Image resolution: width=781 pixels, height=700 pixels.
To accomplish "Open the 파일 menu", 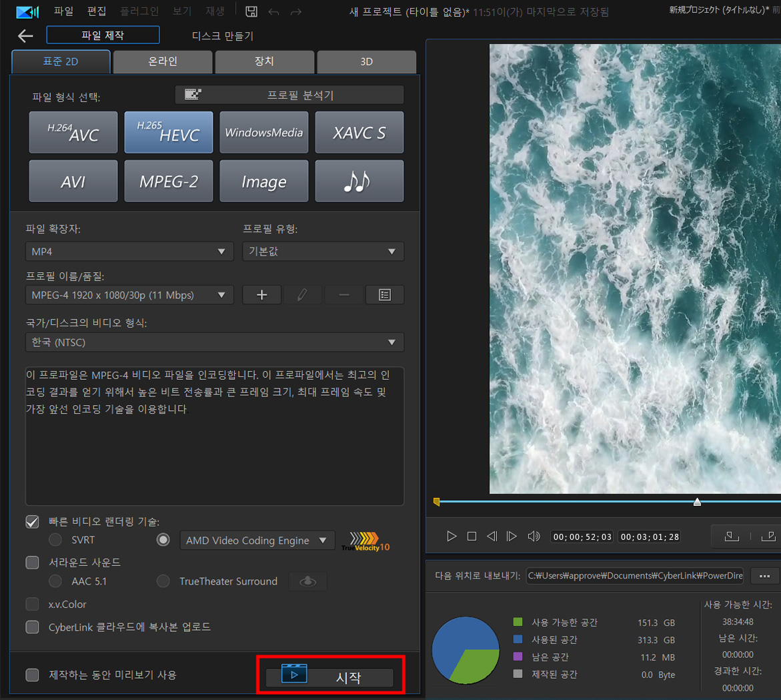I will pyautogui.click(x=64, y=11).
